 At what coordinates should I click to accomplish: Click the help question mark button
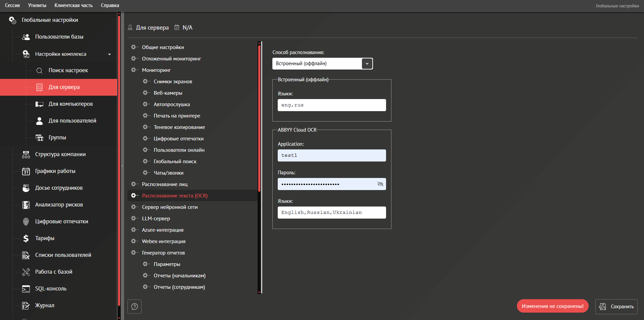tap(135, 307)
